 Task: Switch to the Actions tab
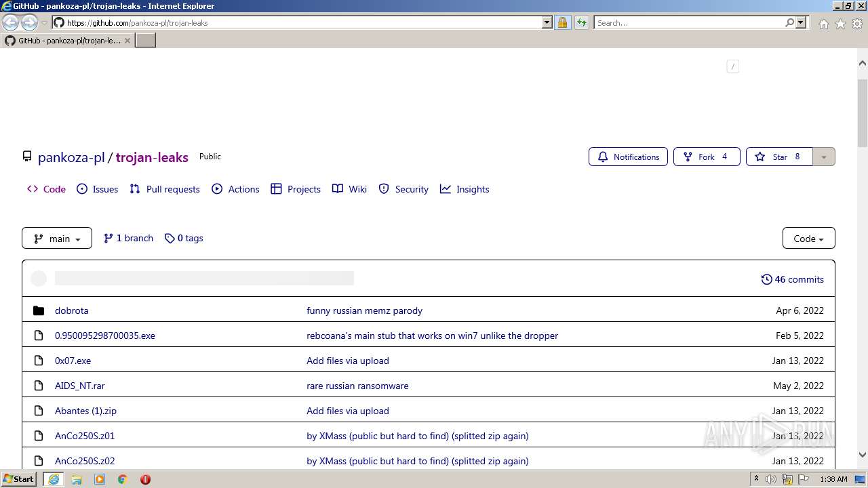tap(235, 189)
